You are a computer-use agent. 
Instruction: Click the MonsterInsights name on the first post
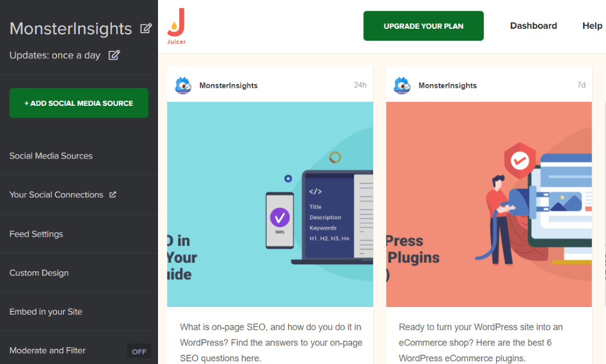pyautogui.click(x=230, y=85)
